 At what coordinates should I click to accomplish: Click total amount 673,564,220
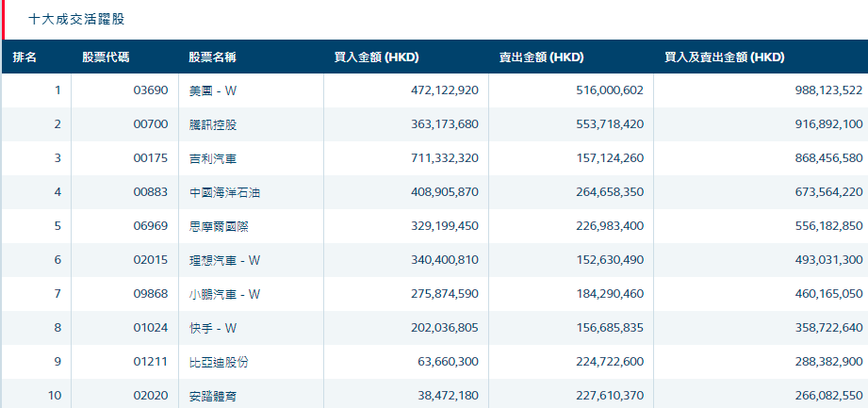click(x=828, y=192)
